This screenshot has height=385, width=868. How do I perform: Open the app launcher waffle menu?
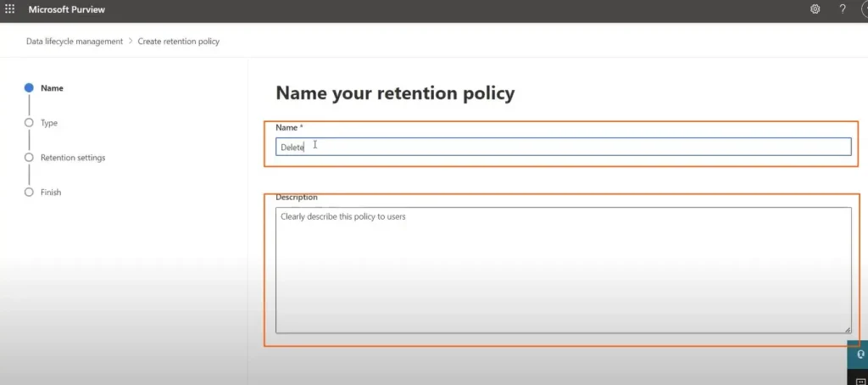pos(10,9)
